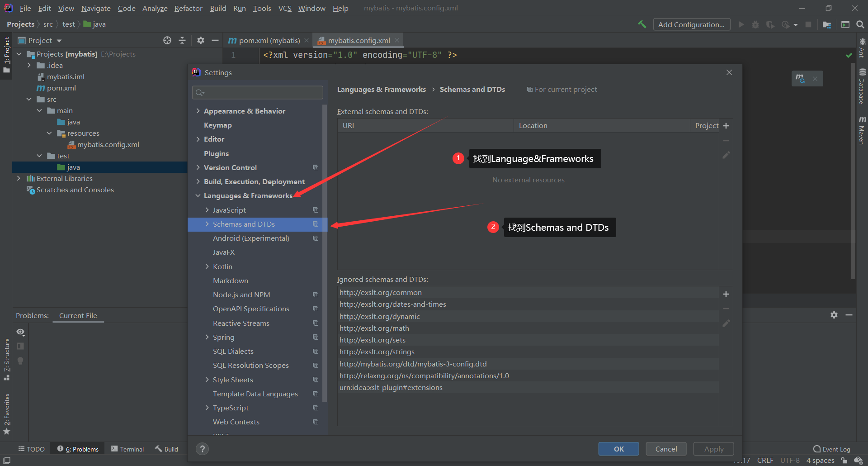868x466 pixels.
Task: Open the TODO tool tab
Action: coord(31,449)
